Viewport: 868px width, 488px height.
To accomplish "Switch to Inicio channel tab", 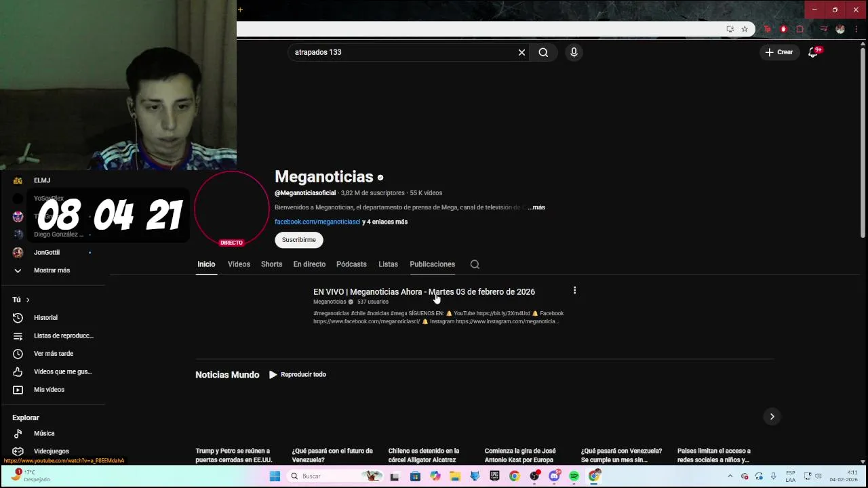I will (206, 264).
